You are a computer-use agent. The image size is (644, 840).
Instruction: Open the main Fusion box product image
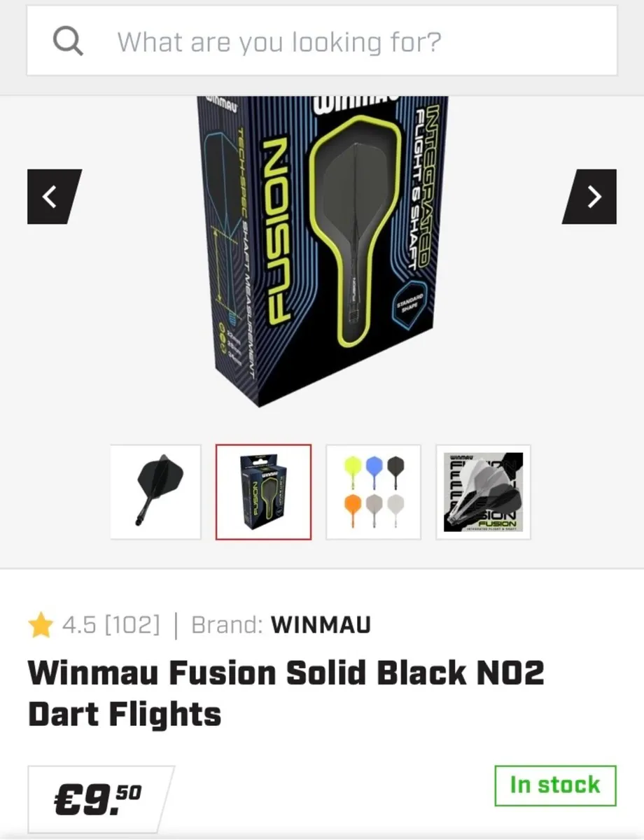[x=322, y=252]
